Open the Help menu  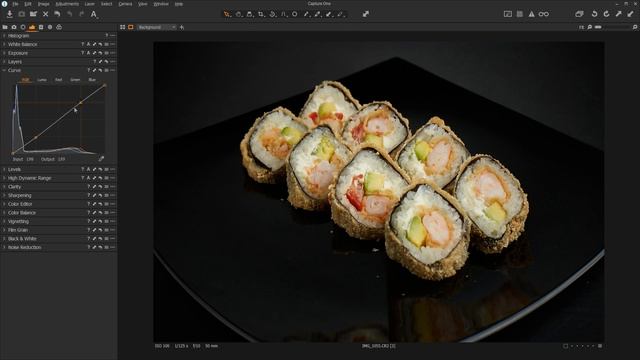pos(179,4)
